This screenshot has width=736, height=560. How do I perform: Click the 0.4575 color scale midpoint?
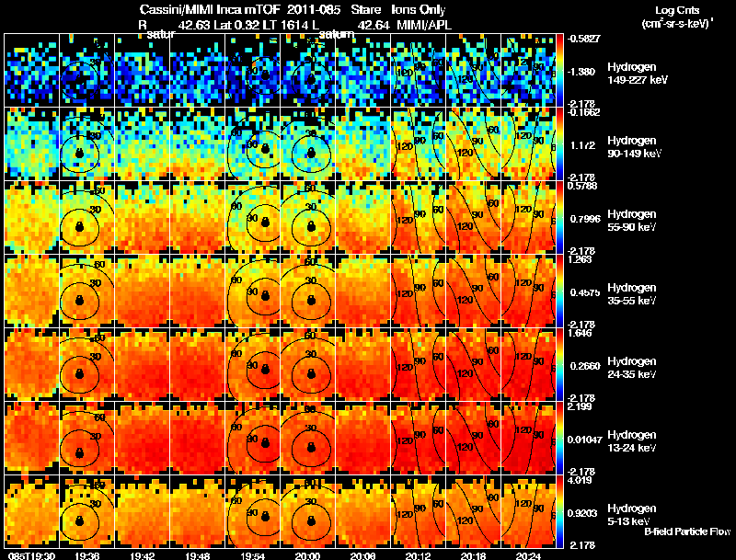pyautogui.click(x=585, y=292)
